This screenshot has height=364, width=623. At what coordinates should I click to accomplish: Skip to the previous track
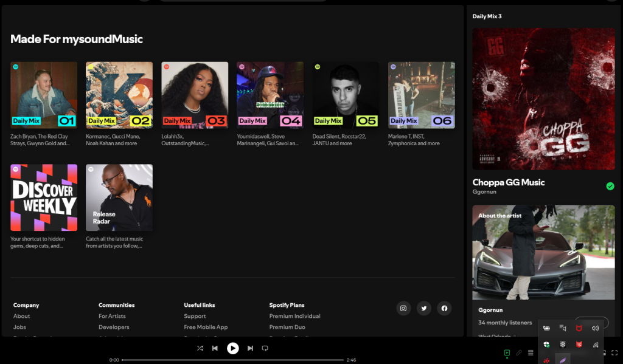[x=215, y=348]
